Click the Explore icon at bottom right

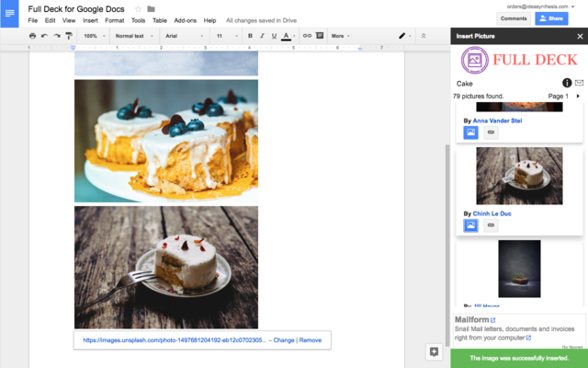(434, 351)
